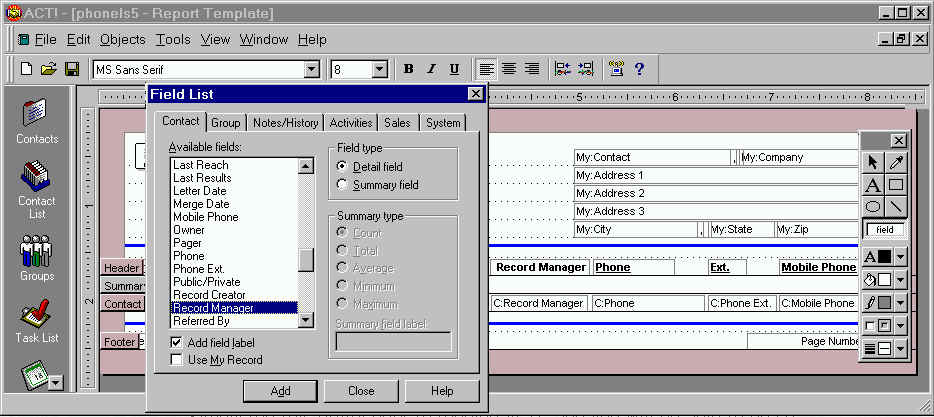Image resolution: width=934 pixels, height=417 pixels.
Task: Click the Help button in Field List
Action: click(x=442, y=391)
